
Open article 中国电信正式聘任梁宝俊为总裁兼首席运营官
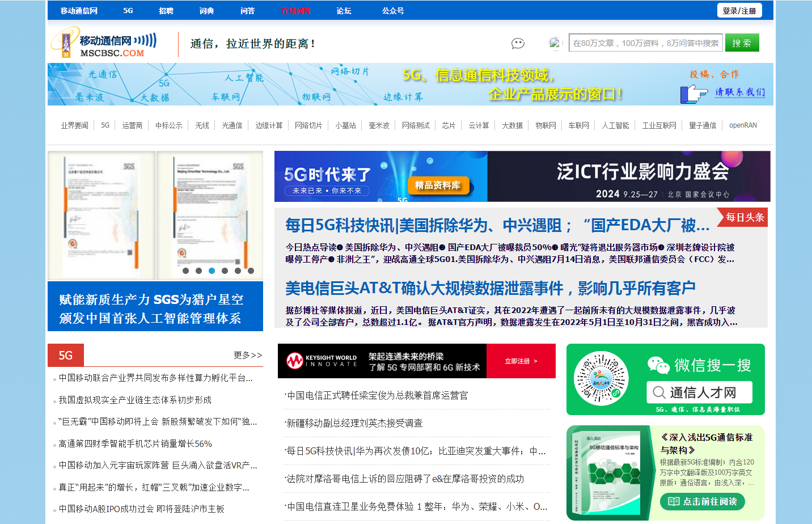(378, 395)
